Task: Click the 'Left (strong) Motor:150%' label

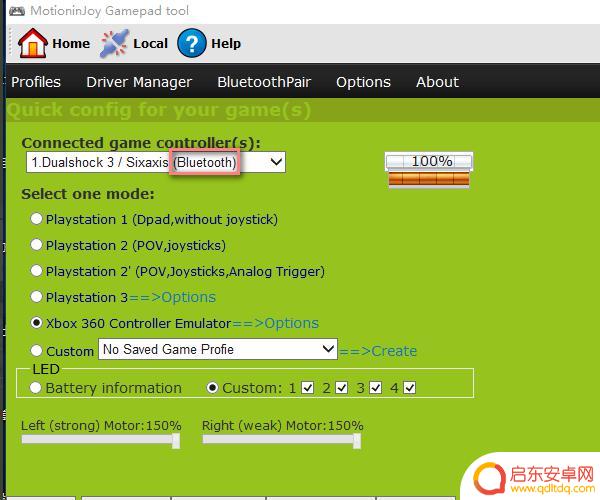Action: [x=101, y=425]
